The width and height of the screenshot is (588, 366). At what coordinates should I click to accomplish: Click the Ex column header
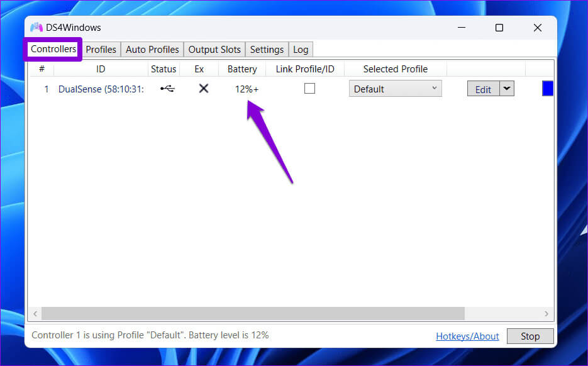click(199, 69)
